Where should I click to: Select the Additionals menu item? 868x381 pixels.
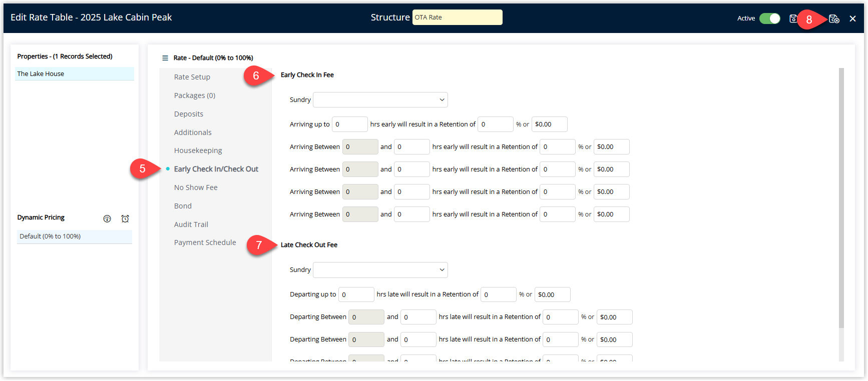[193, 132]
